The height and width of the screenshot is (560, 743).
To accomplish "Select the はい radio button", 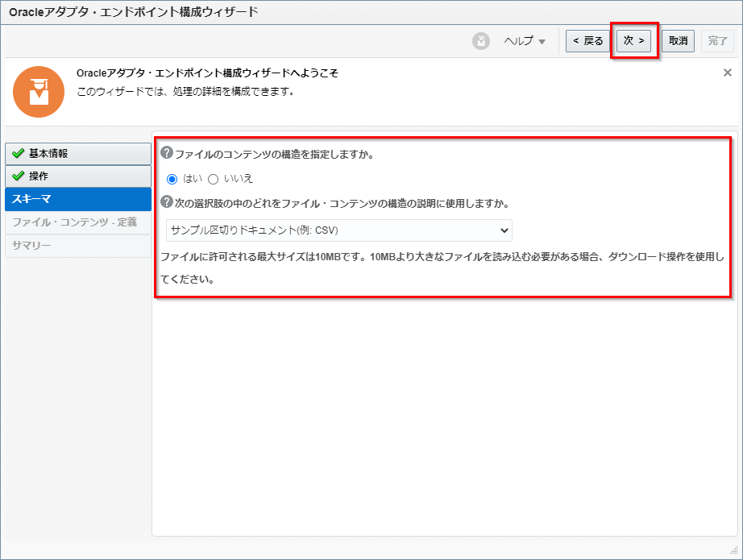I will (172, 179).
